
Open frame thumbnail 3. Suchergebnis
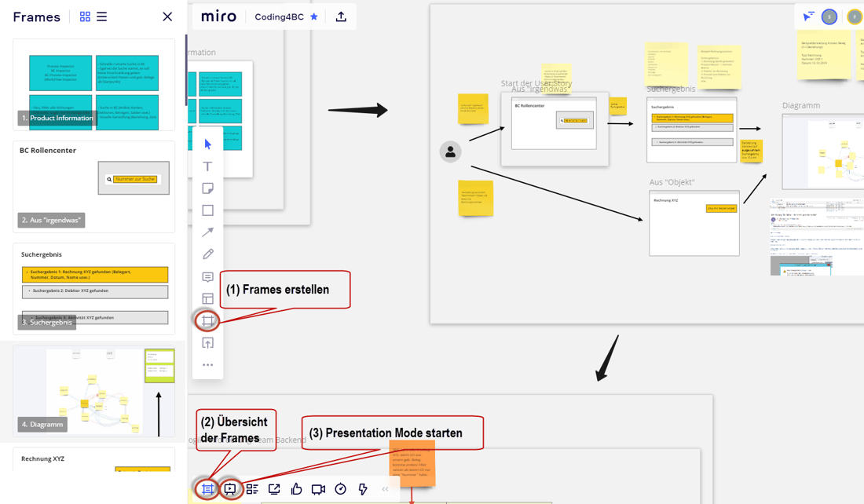pos(93,289)
